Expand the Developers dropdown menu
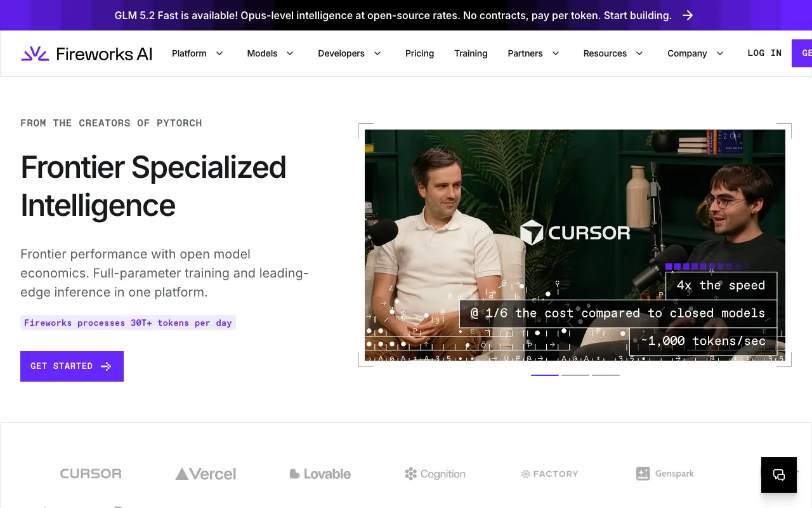The height and width of the screenshot is (508, 812). [x=350, y=53]
